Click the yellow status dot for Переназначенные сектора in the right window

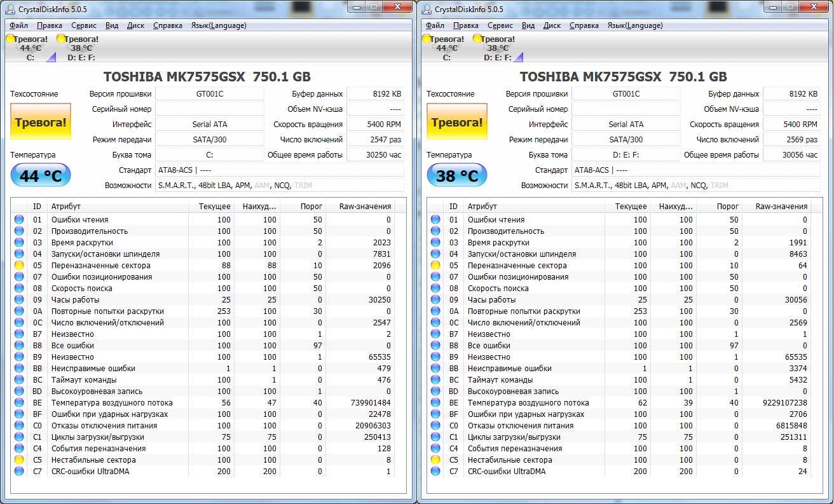(x=435, y=266)
